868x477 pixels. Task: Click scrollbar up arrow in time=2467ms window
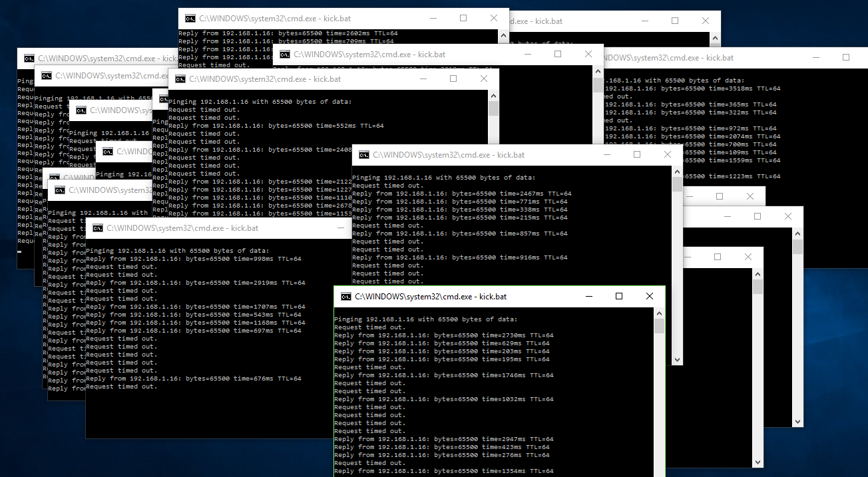(677, 171)
